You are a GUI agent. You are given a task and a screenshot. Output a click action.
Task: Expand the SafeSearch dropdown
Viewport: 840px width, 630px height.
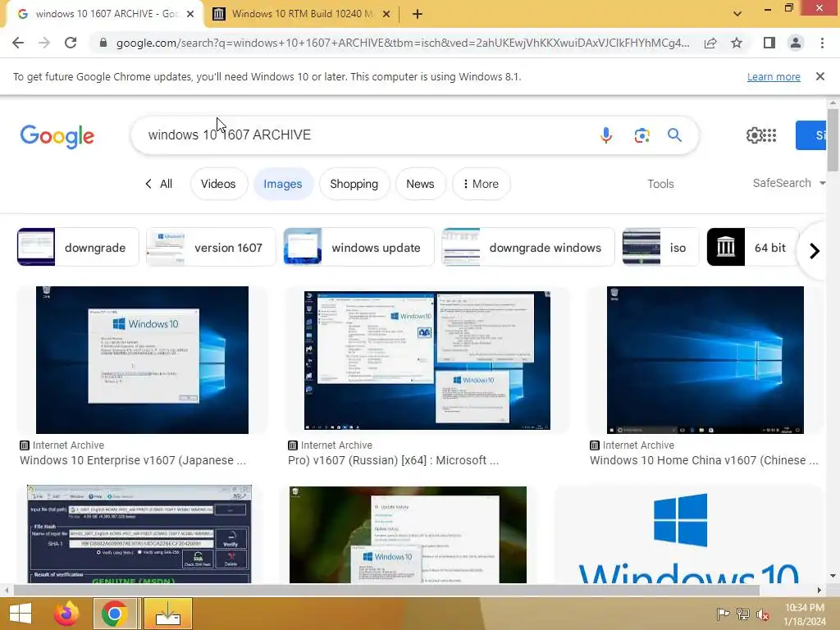coord(788,183)
